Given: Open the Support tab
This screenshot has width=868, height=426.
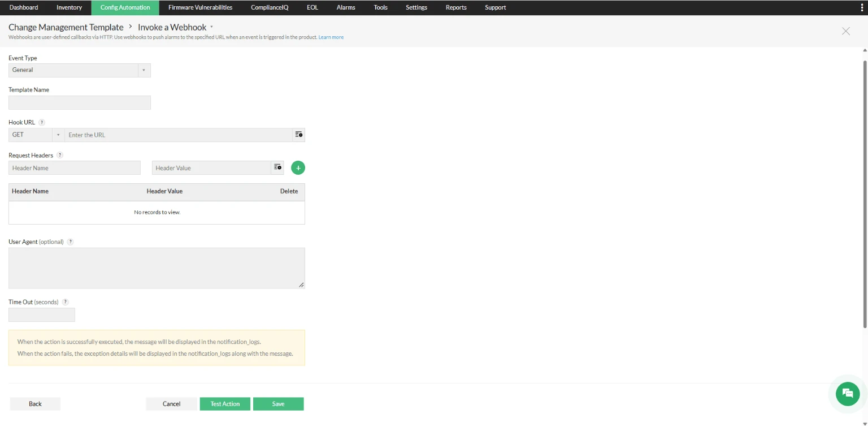Looking at the screenshot, I should tap(495, 7).
